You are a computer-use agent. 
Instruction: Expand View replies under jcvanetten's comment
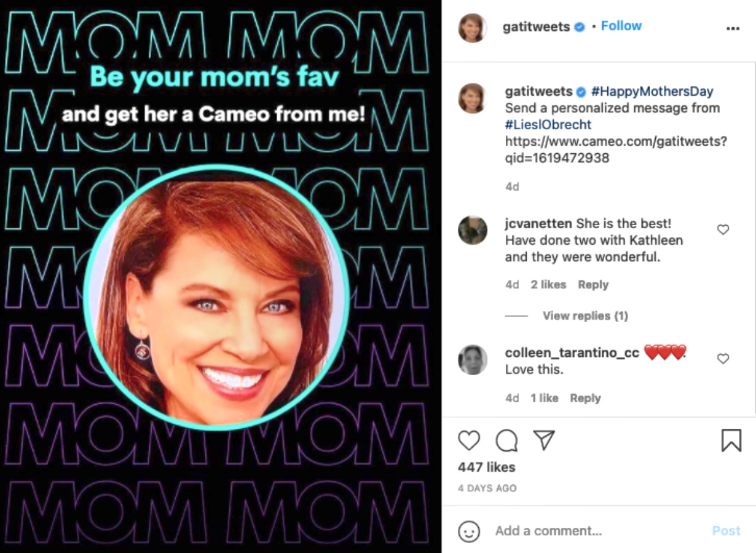click(x=585, y=316)
